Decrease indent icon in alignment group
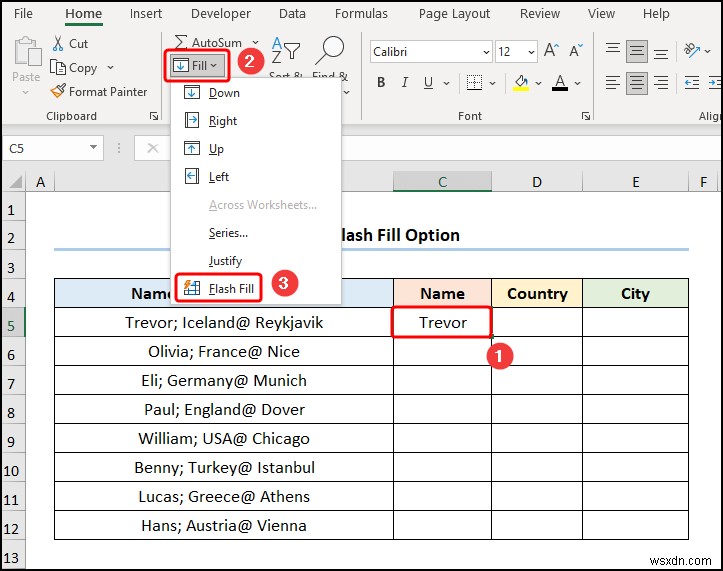723x571 pixels. [692, 83]
